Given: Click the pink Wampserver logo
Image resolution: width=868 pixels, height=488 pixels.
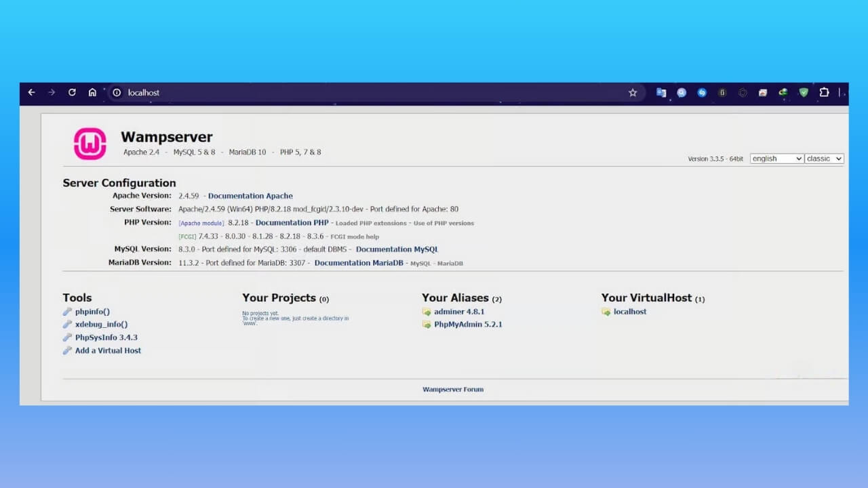Looking at the screenshot, I should (90, 144).
